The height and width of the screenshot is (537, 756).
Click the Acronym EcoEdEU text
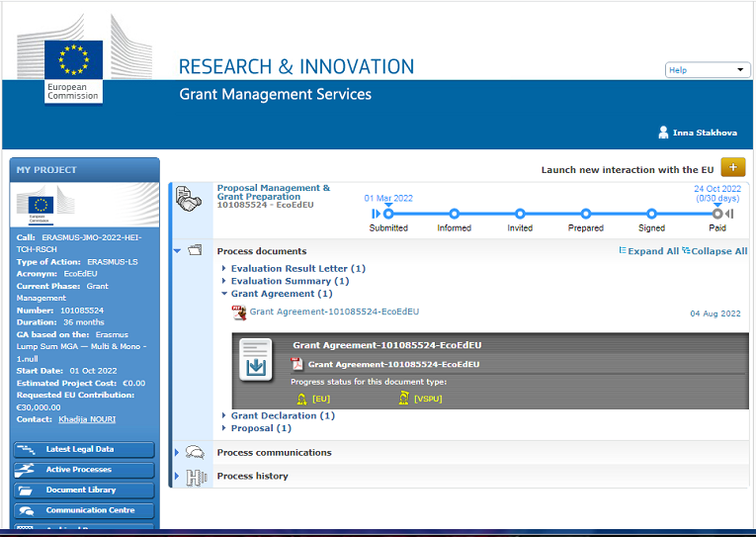click(x=57, y=274)
